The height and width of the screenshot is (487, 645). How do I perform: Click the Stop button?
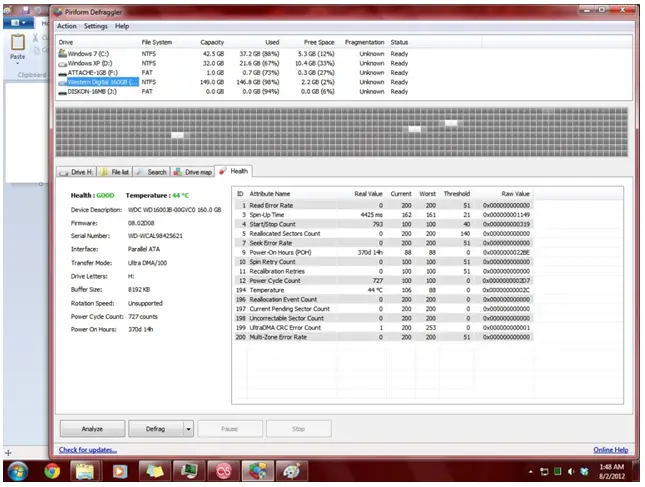click(x=299, y=429)
